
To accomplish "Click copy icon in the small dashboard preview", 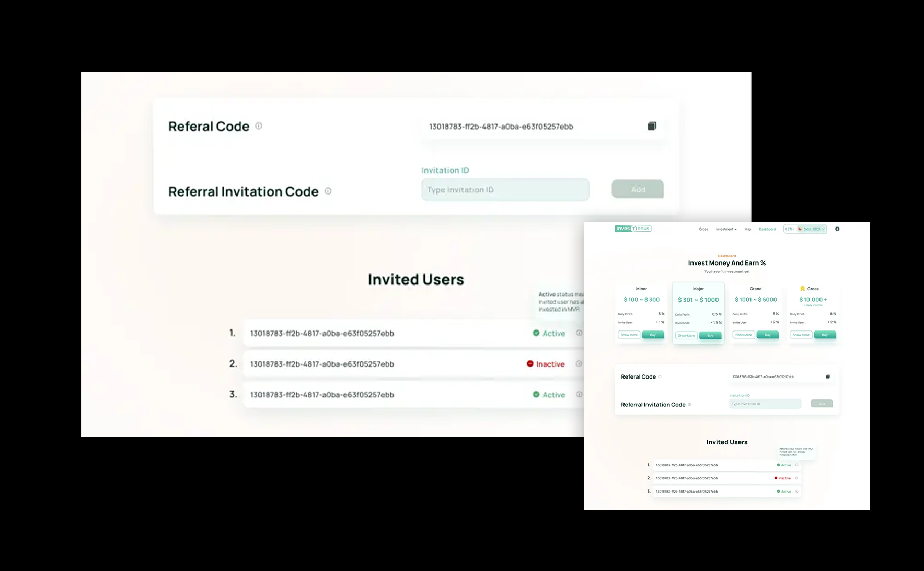I will point(828,376).
